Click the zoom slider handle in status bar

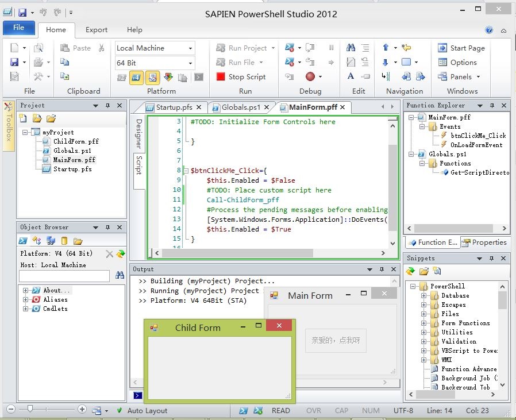(x=30, y=409)
